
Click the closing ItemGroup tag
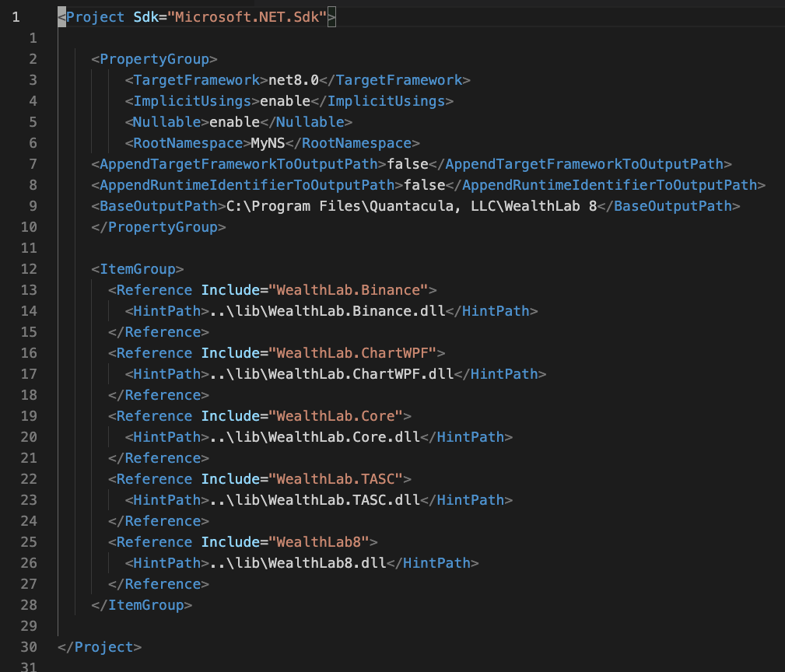click(x=142, y=605)
